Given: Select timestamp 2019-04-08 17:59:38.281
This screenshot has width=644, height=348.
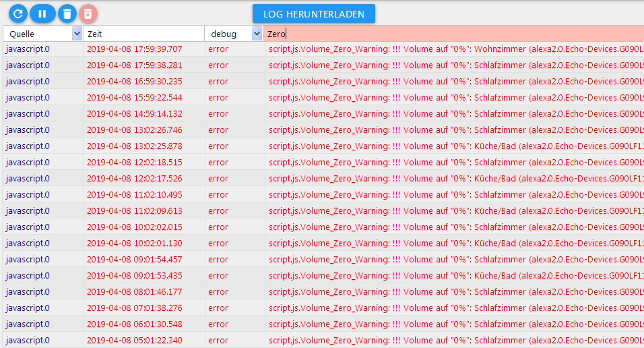Looking at the screenshot, I should pos(134,65).
